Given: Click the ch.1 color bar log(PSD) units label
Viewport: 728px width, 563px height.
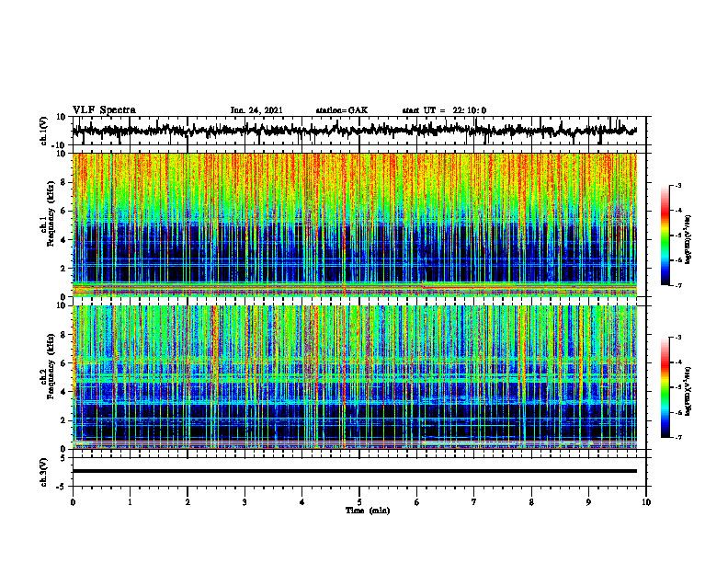Looking at the screenshot, I should tap(689, 240).
